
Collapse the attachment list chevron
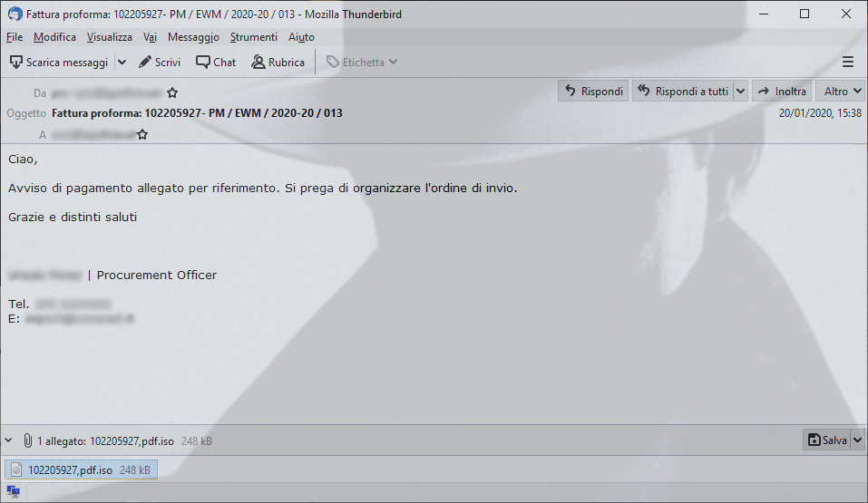[x=8, y=440]
